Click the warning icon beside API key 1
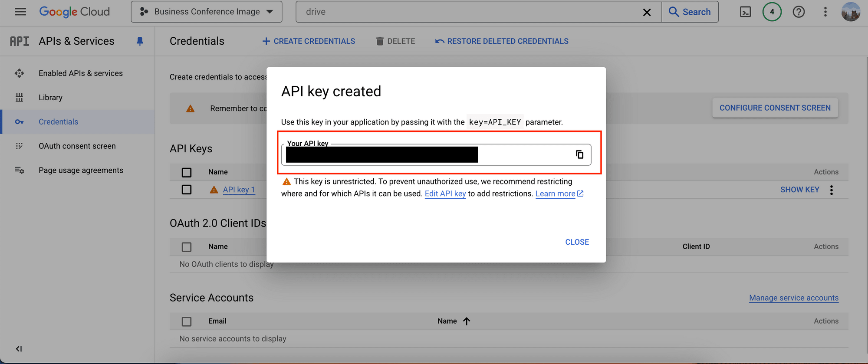868x364 pixels. (214, 190)
